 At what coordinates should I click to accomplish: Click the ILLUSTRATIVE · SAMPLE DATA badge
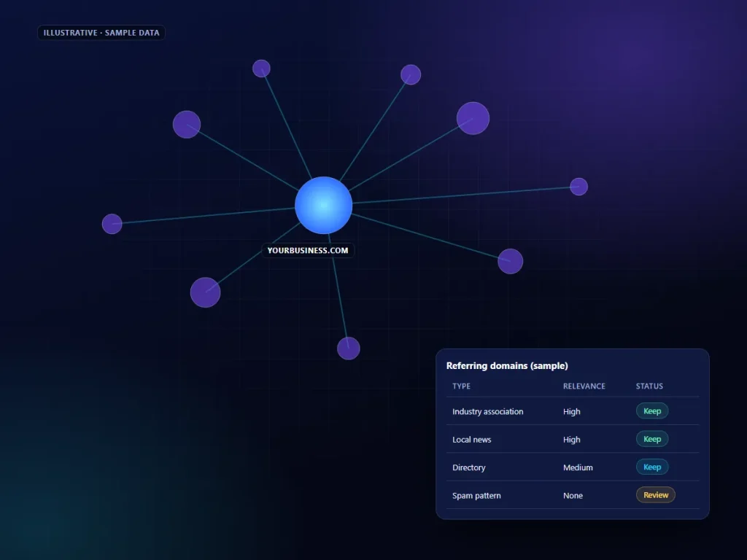[101, 33]
